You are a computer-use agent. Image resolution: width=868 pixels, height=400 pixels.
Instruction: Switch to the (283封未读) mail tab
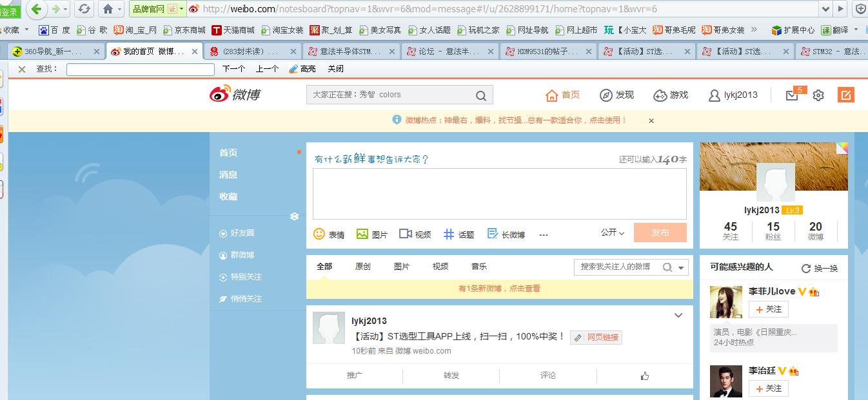(253, 52)
